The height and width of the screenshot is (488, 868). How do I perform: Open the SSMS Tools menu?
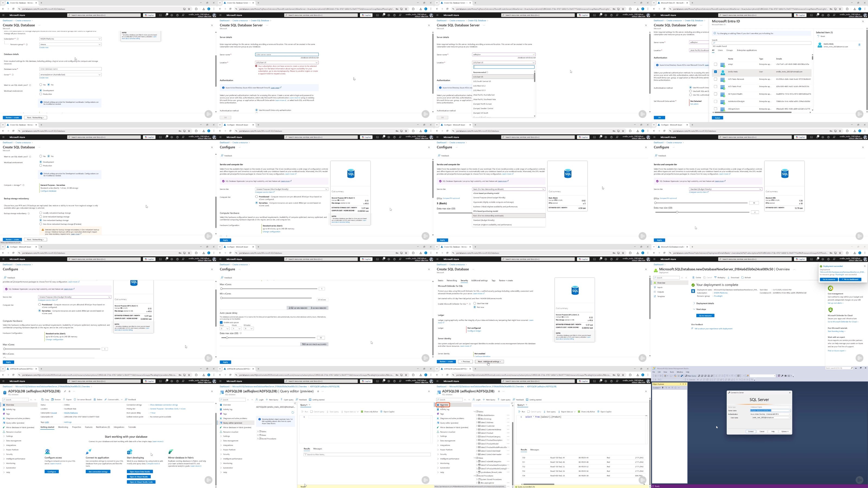tap(672, 372)
